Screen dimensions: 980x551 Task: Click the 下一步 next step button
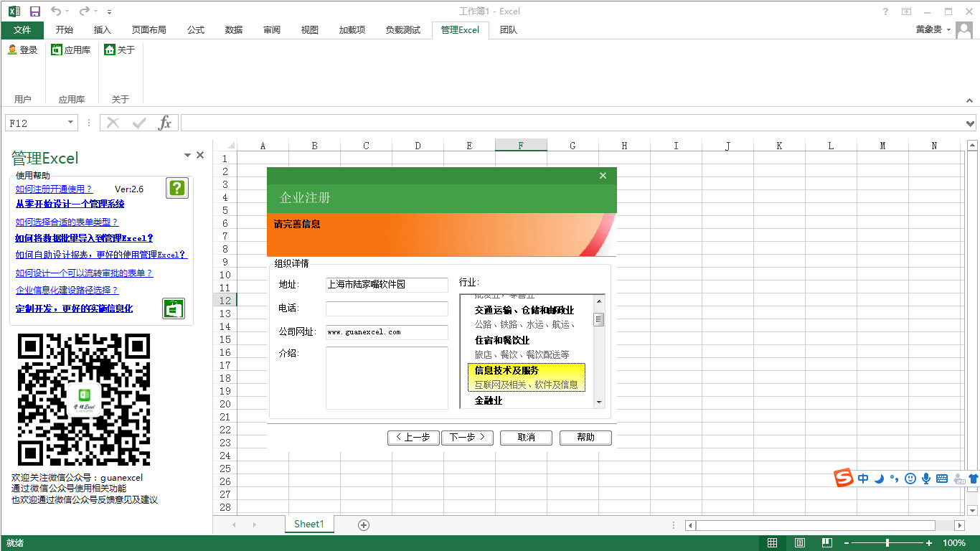click(x=467, y=438)
